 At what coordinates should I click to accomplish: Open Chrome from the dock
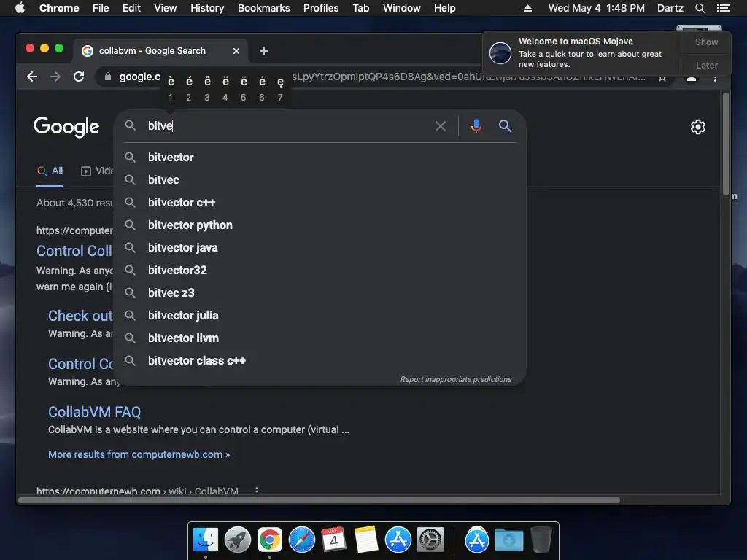(x=270, y=540)
